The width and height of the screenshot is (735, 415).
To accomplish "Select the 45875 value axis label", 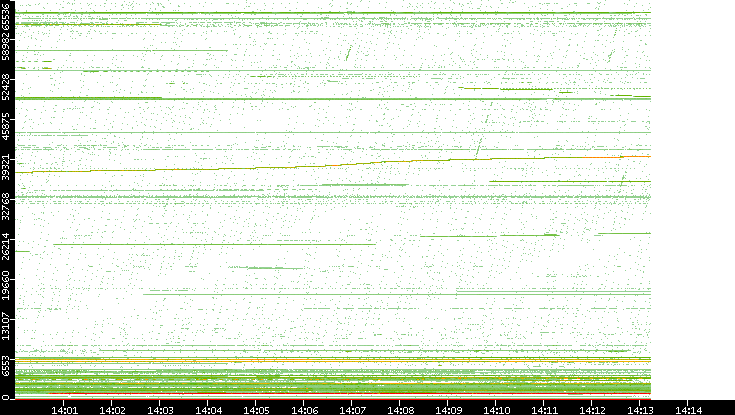I will coord(7,128).
